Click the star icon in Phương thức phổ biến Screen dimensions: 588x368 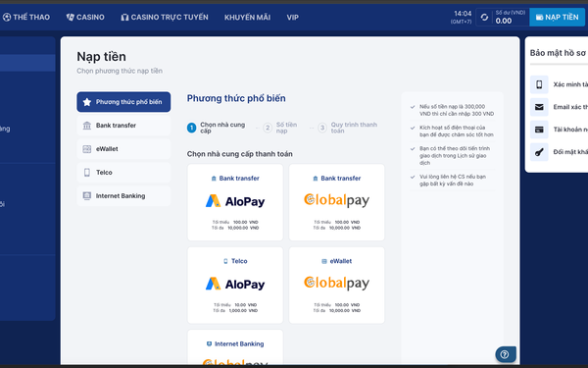pos(87,102)
